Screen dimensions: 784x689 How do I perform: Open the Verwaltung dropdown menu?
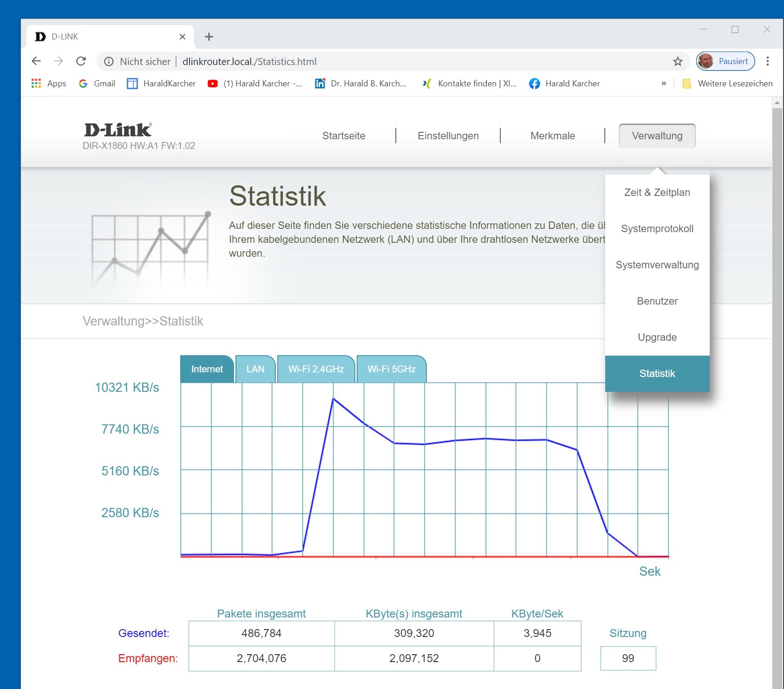tap(657, 136)
